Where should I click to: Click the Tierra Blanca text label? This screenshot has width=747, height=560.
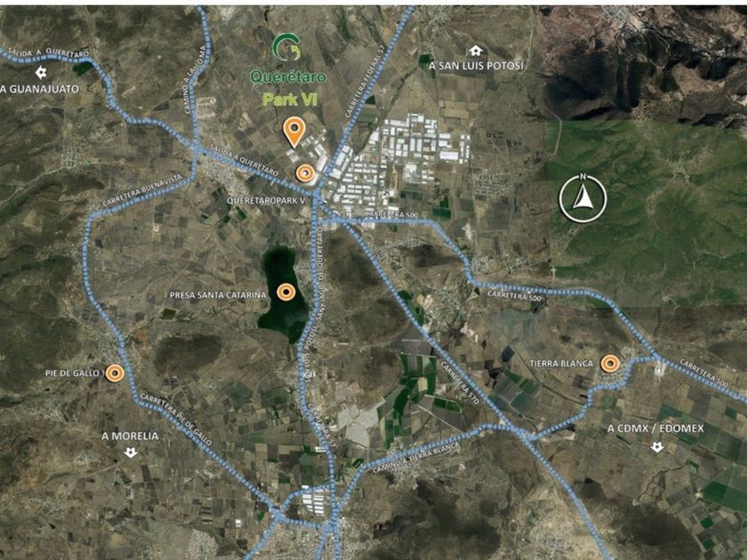click(x=561, y=364)
